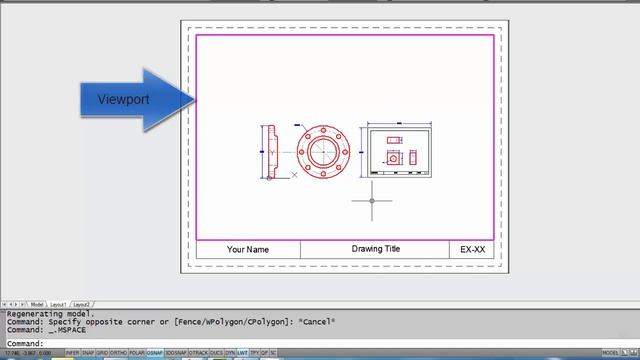
Task: Toggle 3DOSNAP in status bar
Action: tap(176, 353)
